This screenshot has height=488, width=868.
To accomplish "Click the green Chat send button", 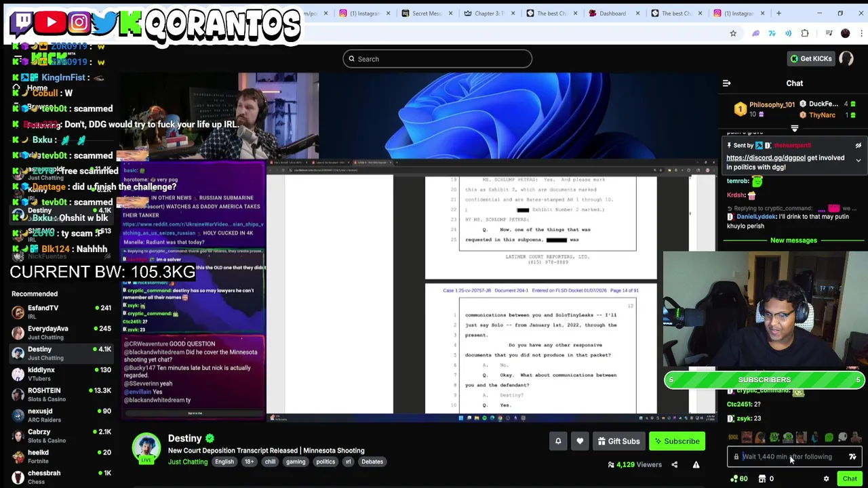I will (x=850, y=479).
